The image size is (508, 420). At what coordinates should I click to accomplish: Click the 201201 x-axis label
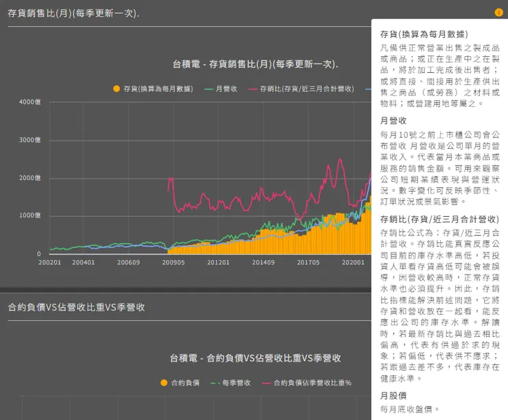218,262
